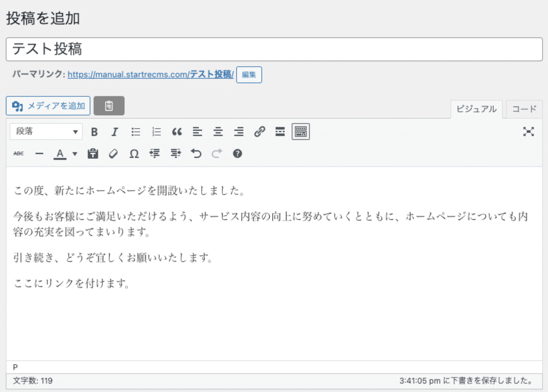548x392 pixels.
Task: Apply blockquote formatting
Action: [x=177, y=132]
